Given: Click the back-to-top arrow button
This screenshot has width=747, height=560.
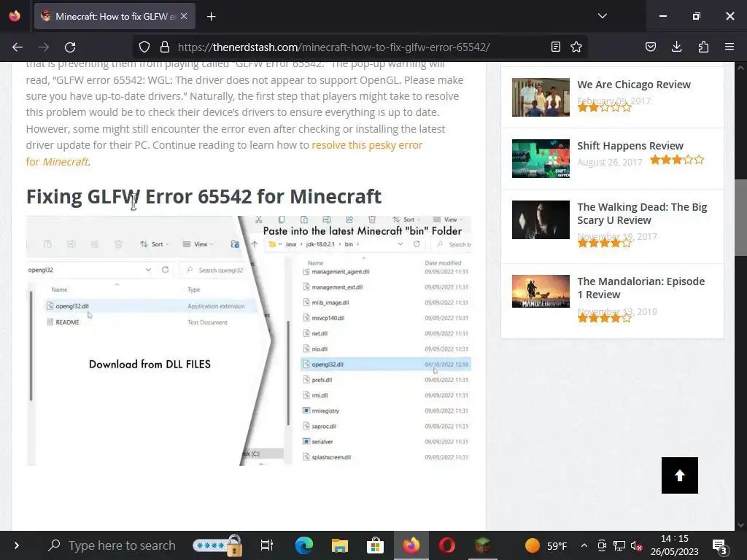Looking at the screenshot, I should point(680,475).
